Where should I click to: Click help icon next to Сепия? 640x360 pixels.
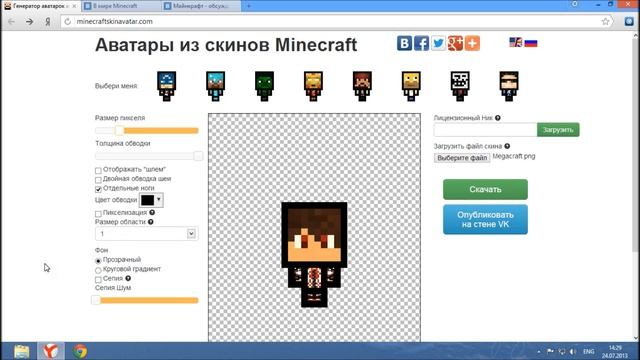click(128, 278)
